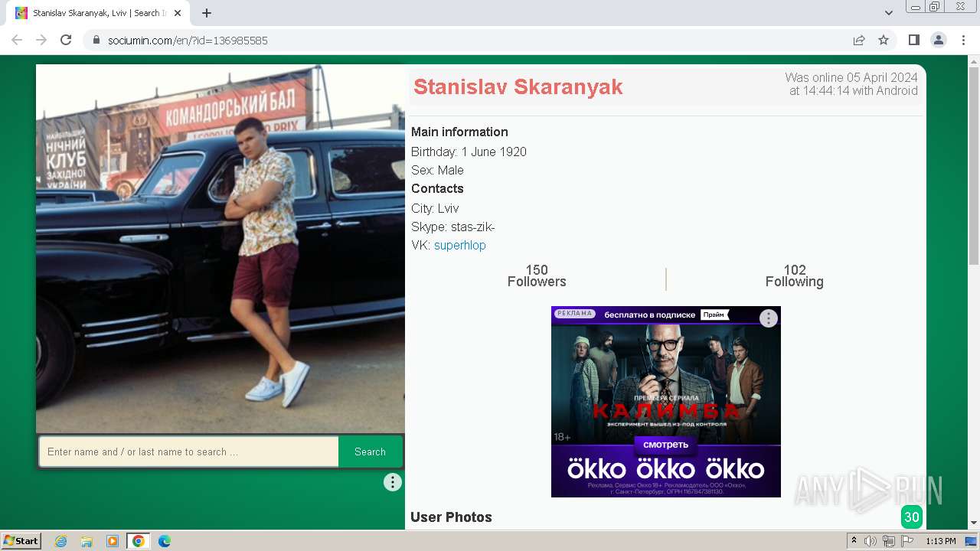
Task: Switch to the Chrome taskbar icon
Action: pos(139,541)
